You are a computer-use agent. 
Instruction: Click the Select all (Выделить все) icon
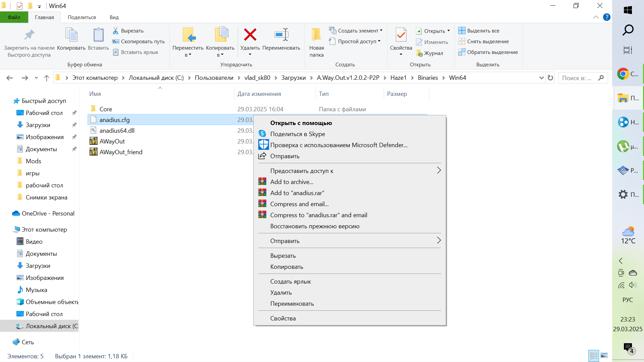462,31
